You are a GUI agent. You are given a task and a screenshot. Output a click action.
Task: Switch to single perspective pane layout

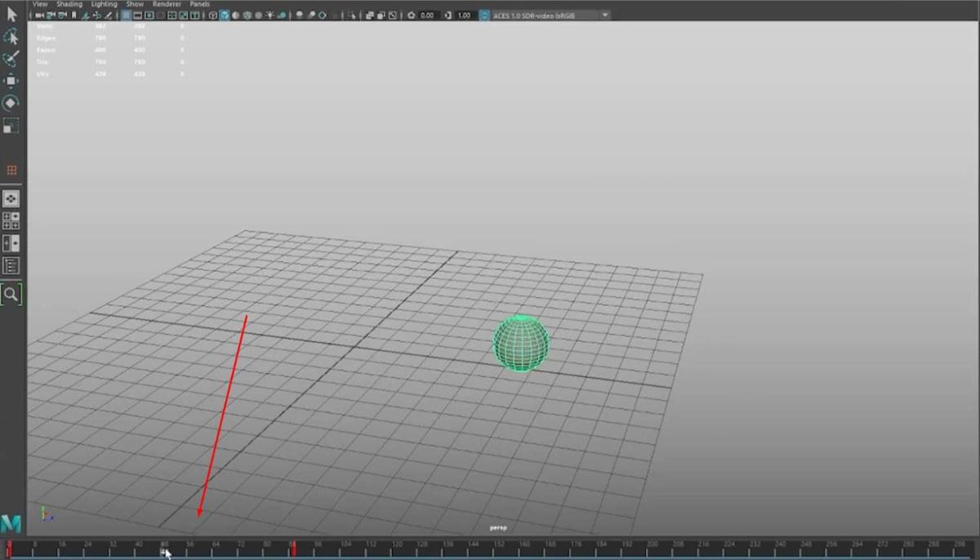click(x=11, y=199)
